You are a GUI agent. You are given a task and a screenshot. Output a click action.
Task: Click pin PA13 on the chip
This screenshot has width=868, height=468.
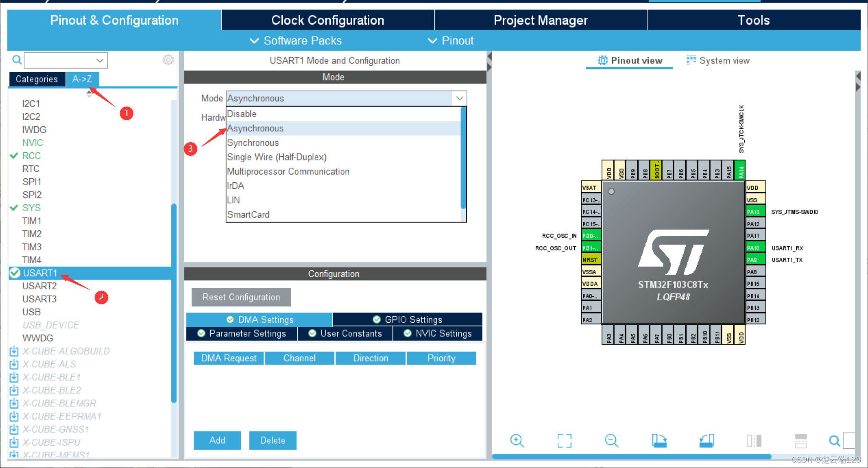[x=755, y=212]
